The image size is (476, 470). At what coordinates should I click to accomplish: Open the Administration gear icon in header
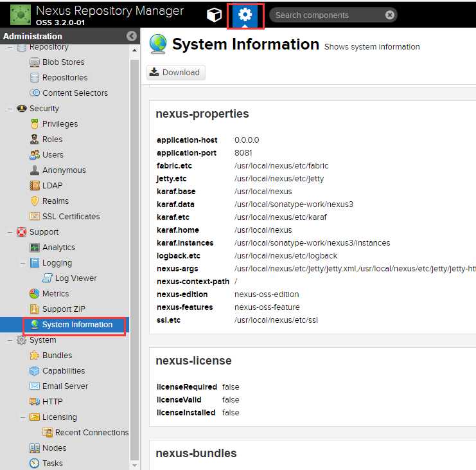pos(245,15)
